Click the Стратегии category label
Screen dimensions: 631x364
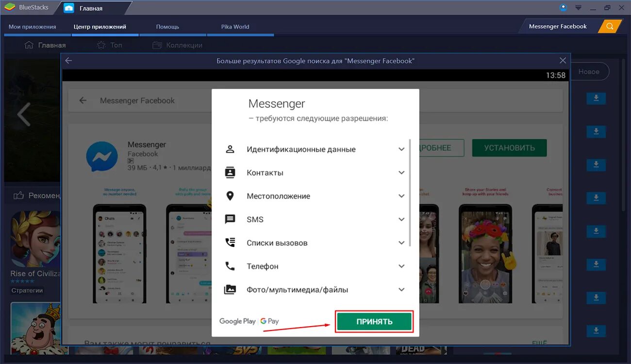(x=27, y=290)
